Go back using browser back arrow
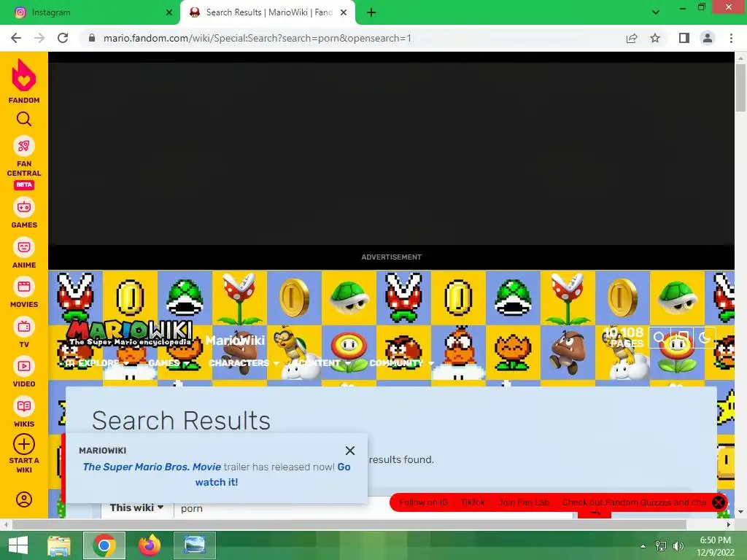747x560 pixels. tap(16, 38)
